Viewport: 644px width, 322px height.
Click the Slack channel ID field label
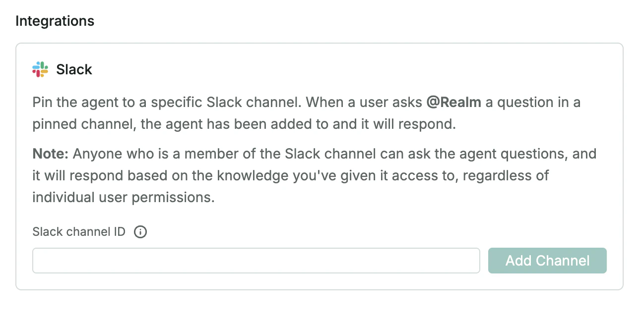point(78,232)
